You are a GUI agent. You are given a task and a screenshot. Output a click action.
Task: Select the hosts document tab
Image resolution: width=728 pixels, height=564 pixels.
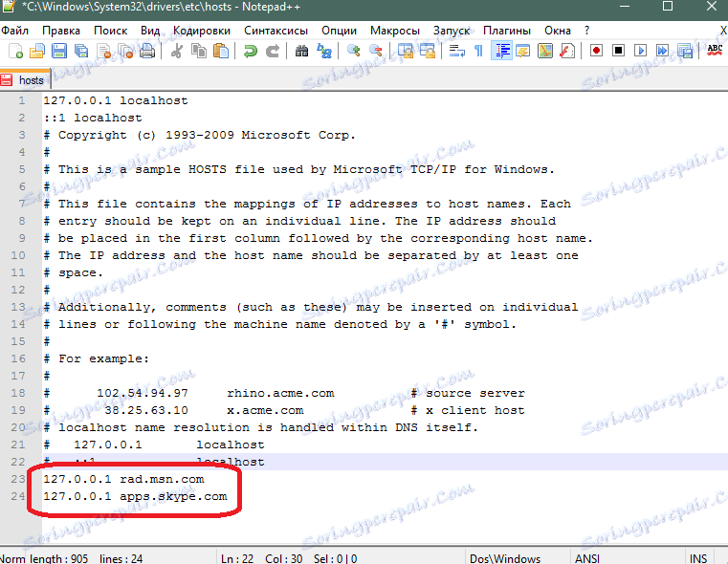(25, 80)
